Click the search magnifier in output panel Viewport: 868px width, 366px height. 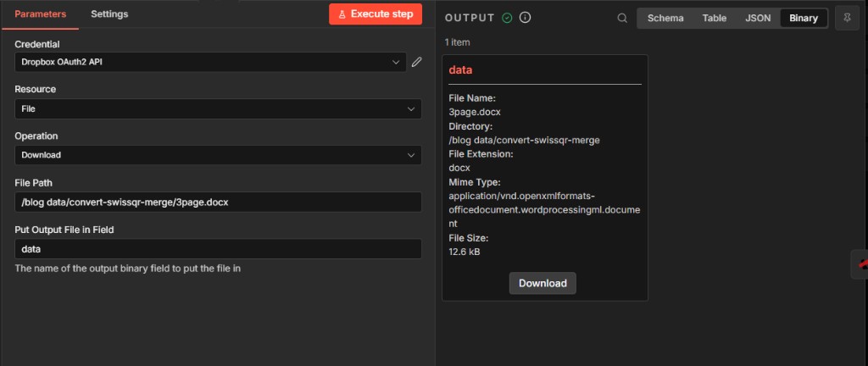pyautogui.click(x=622, y=18)
